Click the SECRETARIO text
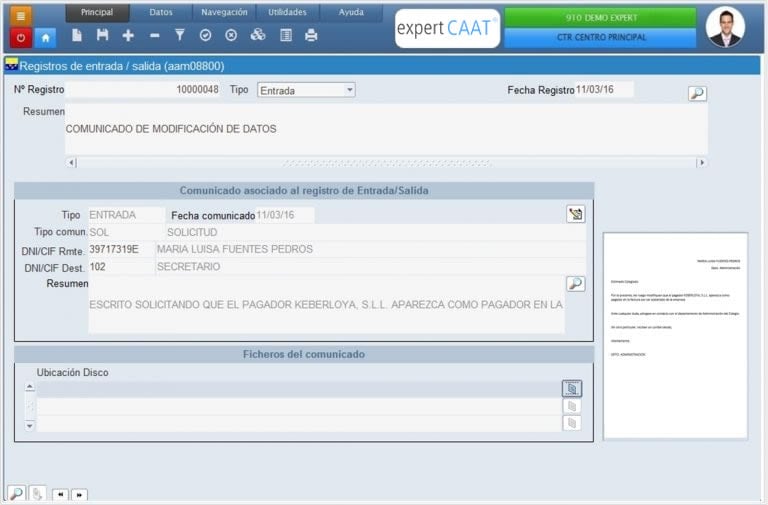The width and height of the screenshot is (768, 505). 189,267
